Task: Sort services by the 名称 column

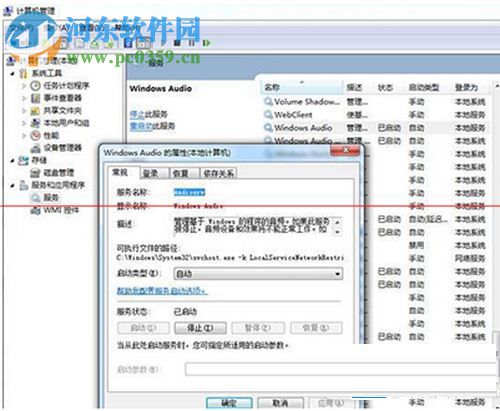Action: click(x=302, y=87)
